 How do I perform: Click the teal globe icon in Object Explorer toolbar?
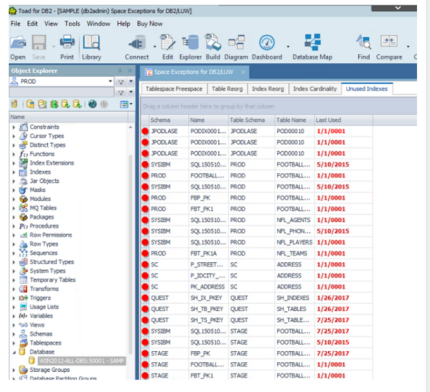click(x=92, y=104)
